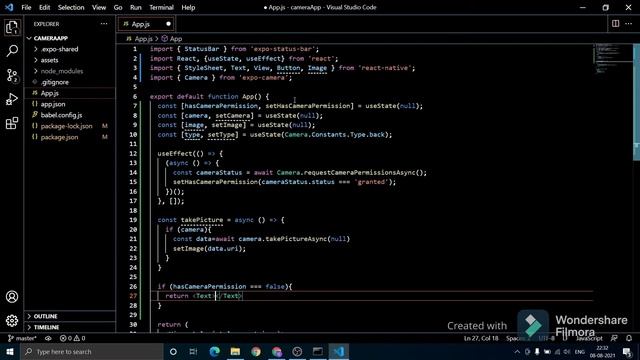640x360 pixels.
Task: Click the Windows Start button
Action: click(x=9, y=351)
